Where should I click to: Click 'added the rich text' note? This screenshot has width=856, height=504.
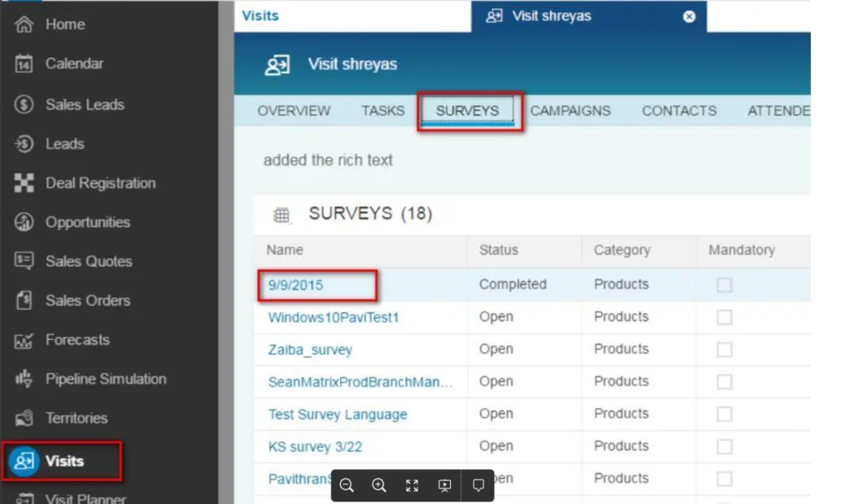click(x=327, y=160)
